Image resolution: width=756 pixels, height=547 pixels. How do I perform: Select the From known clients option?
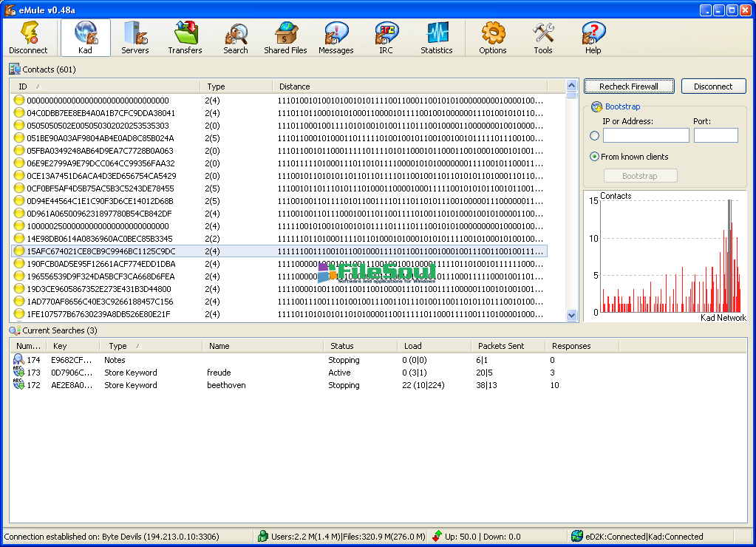(x=595, y=157)
